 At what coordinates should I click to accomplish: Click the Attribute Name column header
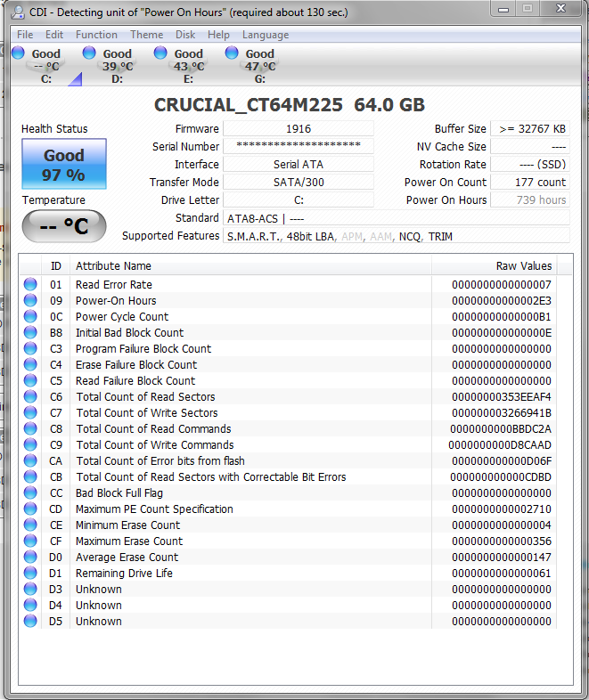(x=113, y=266)
